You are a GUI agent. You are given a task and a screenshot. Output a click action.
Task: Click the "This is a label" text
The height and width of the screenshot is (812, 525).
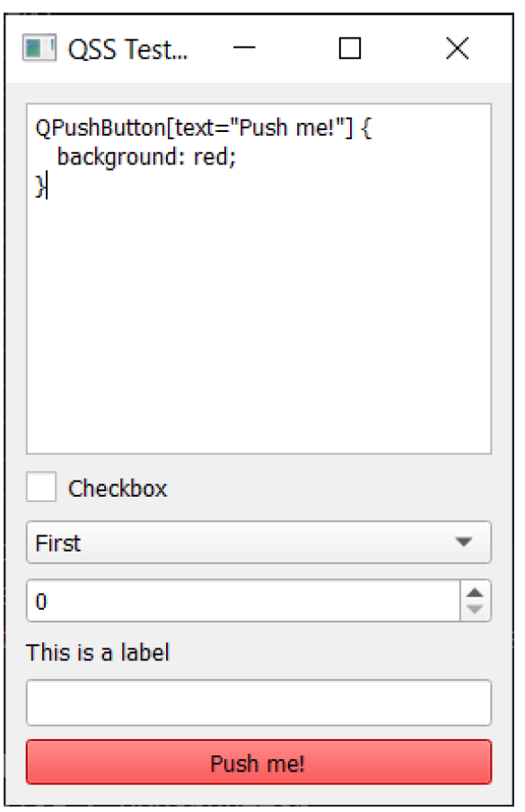tap(98, 652)
